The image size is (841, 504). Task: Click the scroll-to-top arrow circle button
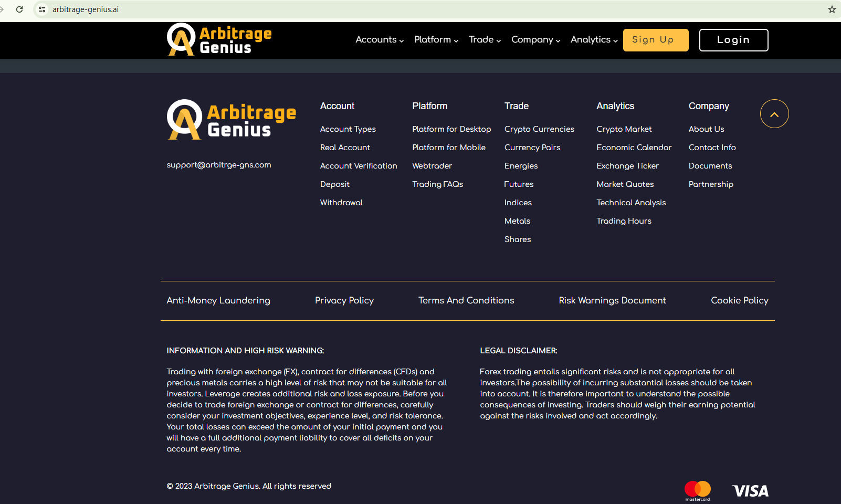[774, 114]
